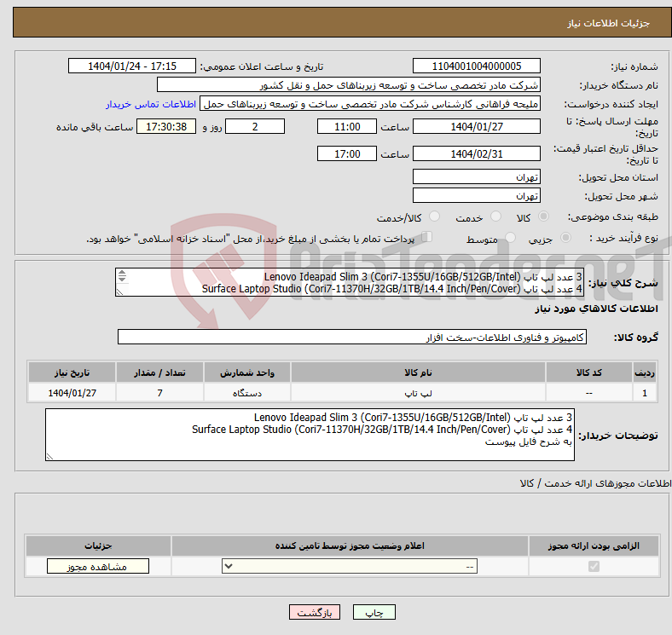This screenshot has height=635, width=672.
Task: Click the چاپ print button
Action: tap(374, 612)
